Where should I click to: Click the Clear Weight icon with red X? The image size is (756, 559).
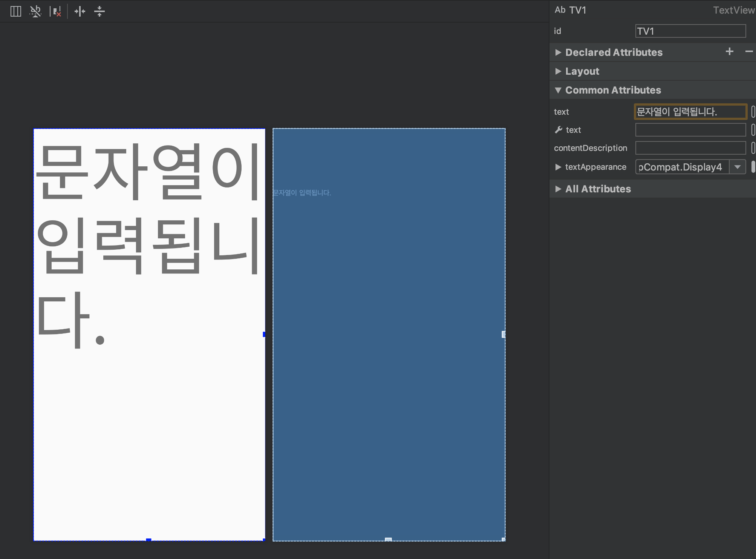point(56,11)
